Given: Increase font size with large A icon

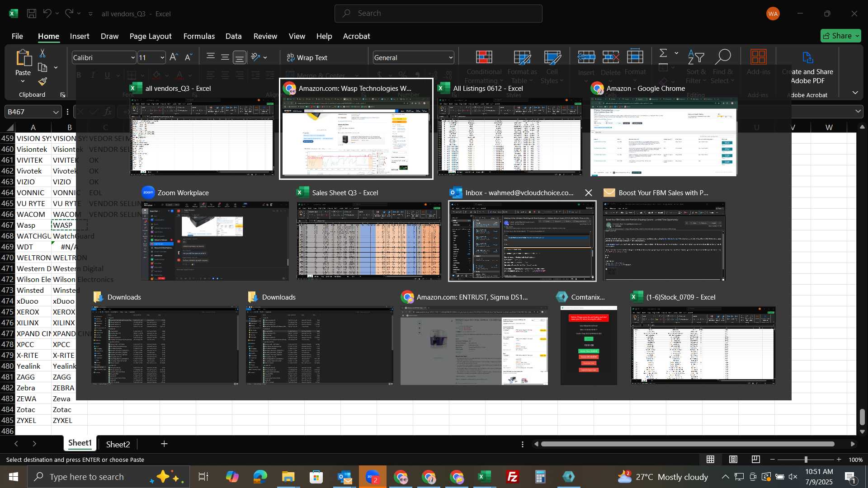Looking at the screenshot, I should coord(174,57).
